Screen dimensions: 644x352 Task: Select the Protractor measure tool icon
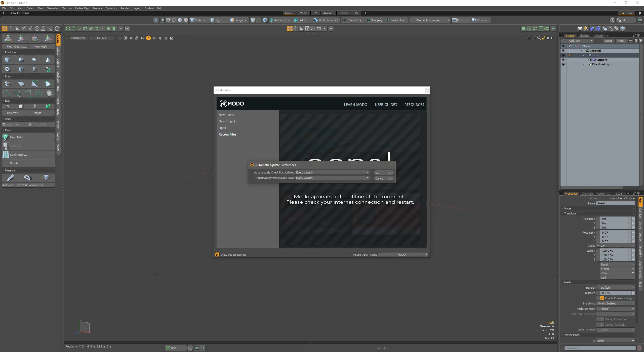(27, 178)
